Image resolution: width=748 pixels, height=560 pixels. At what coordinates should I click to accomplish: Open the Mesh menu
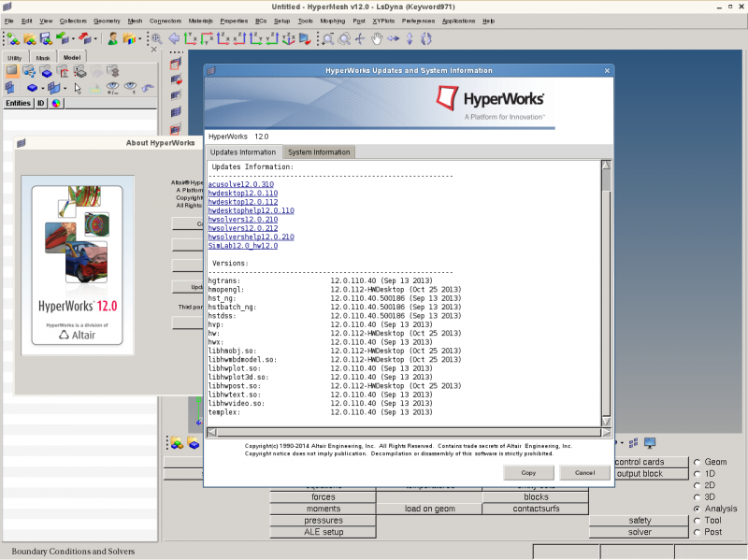[135, 20]
